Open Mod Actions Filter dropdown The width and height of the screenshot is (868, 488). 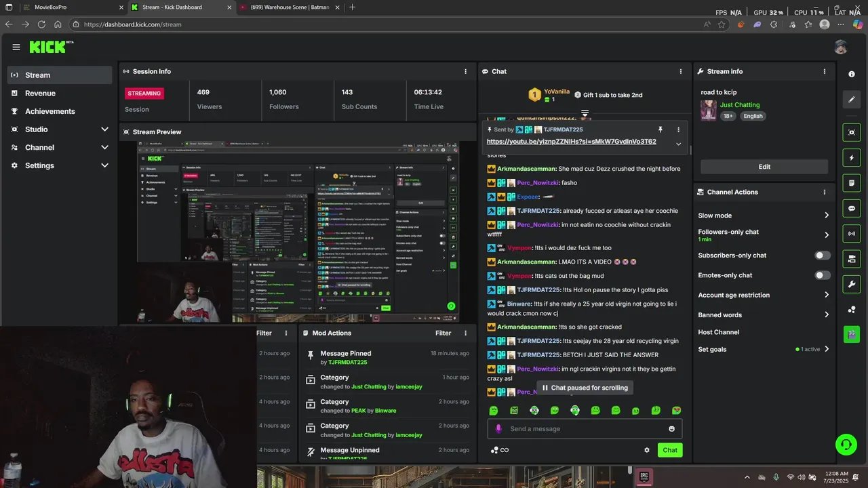click(x=443, y=333)
